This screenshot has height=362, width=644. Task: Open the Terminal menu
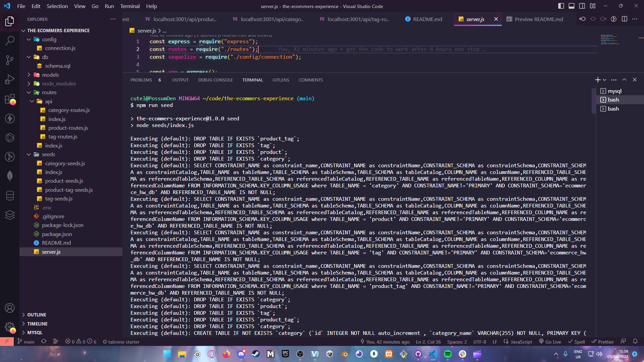coord(129,6)
